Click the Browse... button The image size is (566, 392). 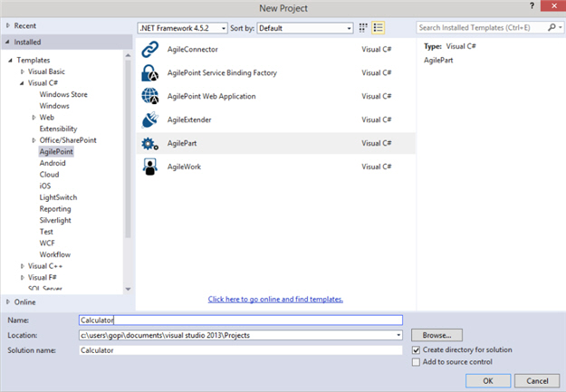click(x=436, y=335)
